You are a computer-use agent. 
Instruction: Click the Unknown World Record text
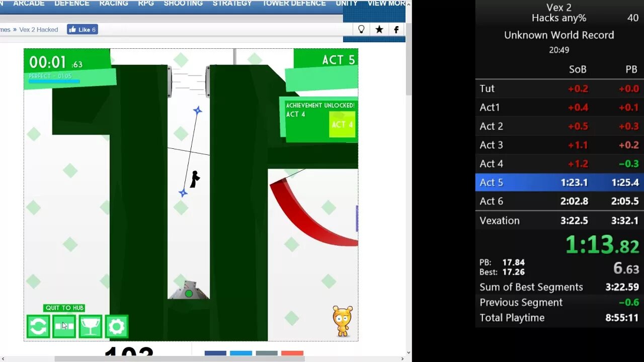point(559,35)
